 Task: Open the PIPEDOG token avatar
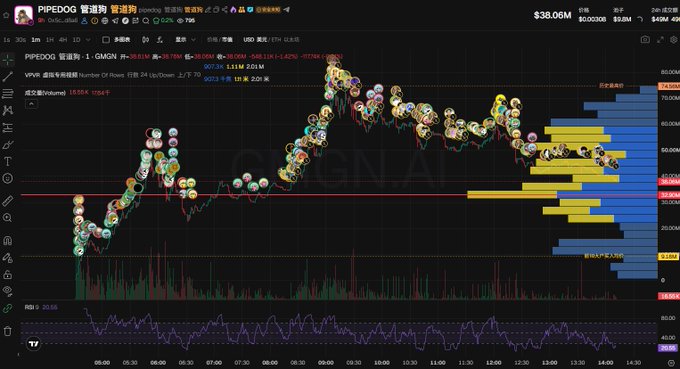pos(23,15)
